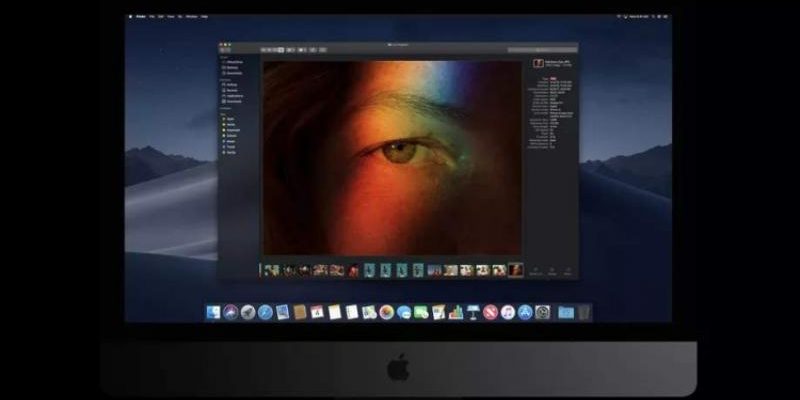The height and width of the screenshot is (400, 800).
Task: Click the rightmost quick action button
Action: point(568,270)
